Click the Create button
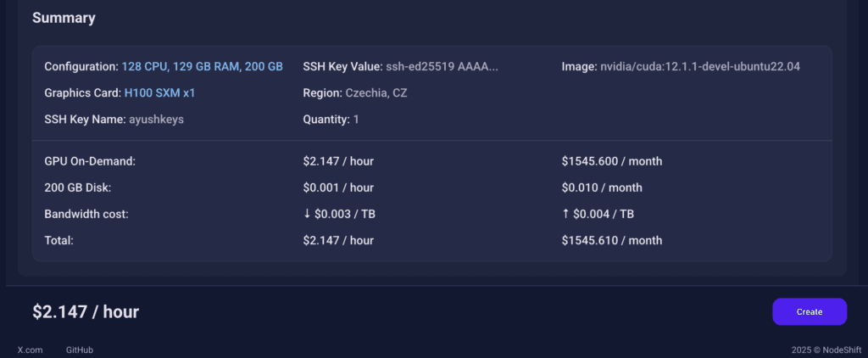Screen dimensions: 868x358 [809, 311]
